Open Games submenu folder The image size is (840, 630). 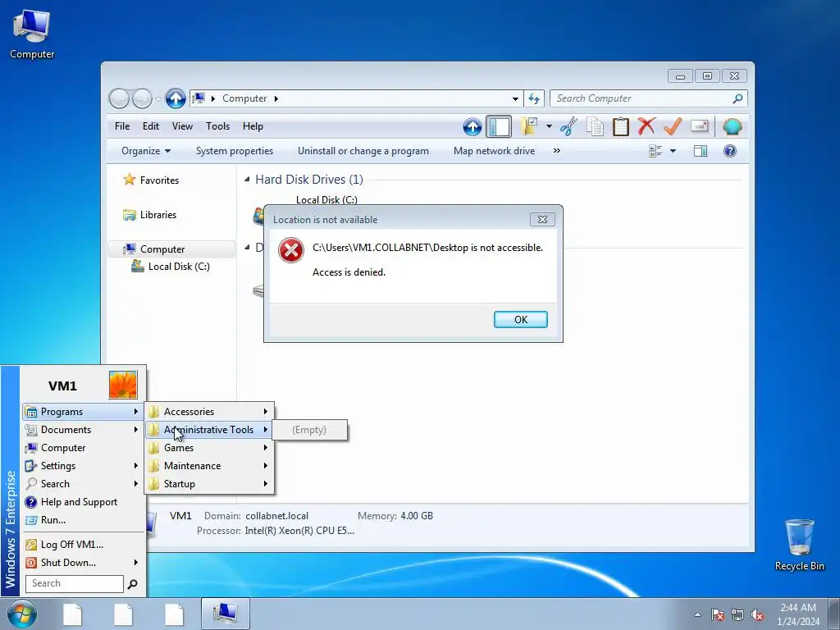click(x=209, y=448)
